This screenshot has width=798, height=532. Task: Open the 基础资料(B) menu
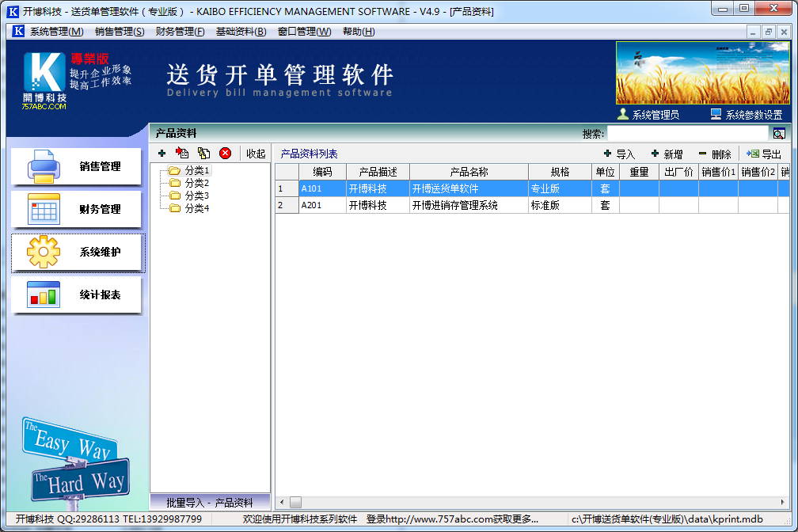241,32
